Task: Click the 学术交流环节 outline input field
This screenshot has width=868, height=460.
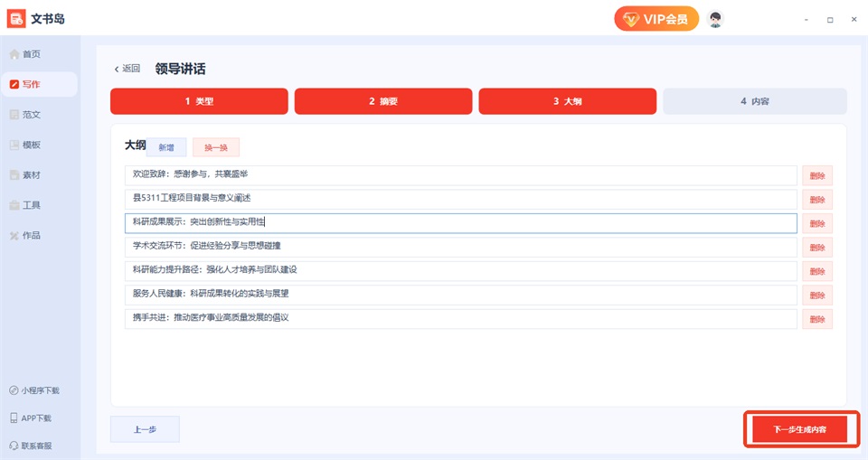Action: pos(460,247)
